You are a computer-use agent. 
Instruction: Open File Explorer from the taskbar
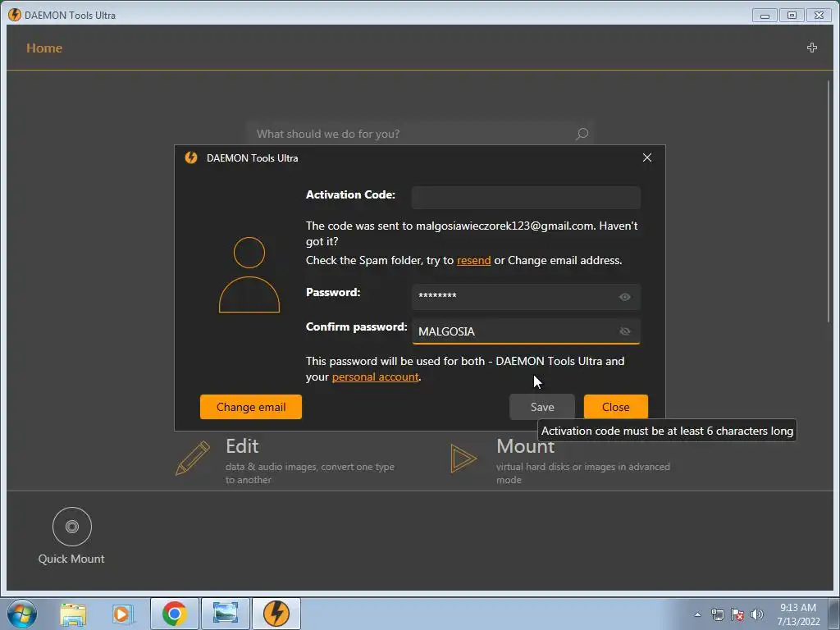(x=73, y=614)
